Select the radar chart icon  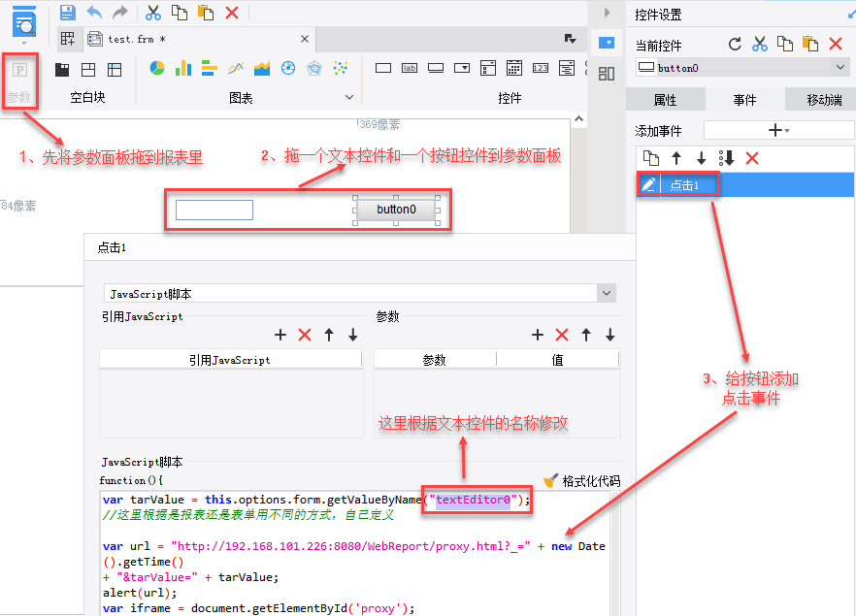(x=314, y=68)
